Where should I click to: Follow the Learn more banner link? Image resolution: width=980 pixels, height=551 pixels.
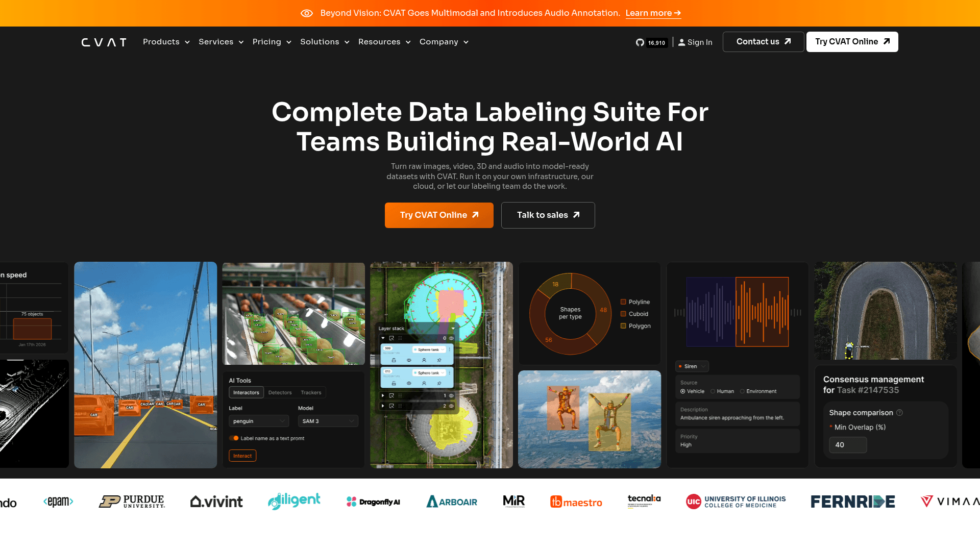[653, 13]
